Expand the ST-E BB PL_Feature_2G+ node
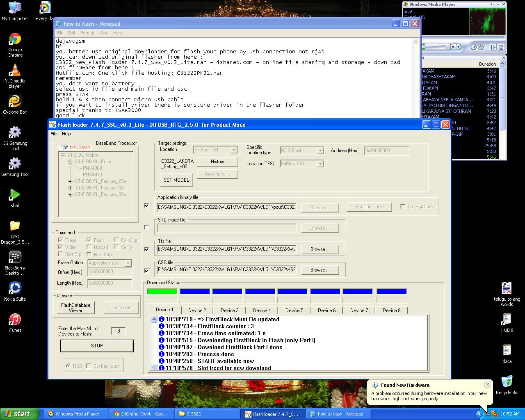Viewport: 525px width, 420px height. pyautogui.click(x=70, y=181)
